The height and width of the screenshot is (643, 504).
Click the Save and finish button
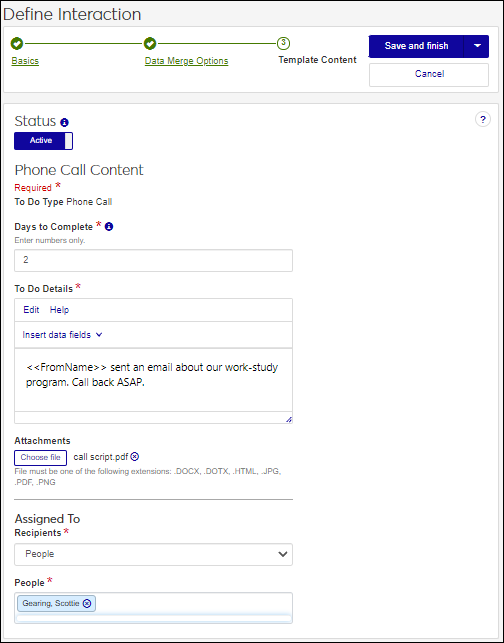[416, 46]
